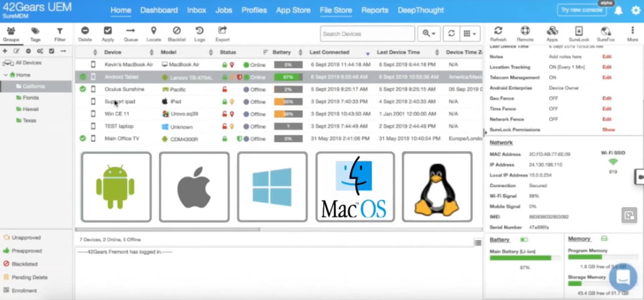Open the device Logs

199,34
